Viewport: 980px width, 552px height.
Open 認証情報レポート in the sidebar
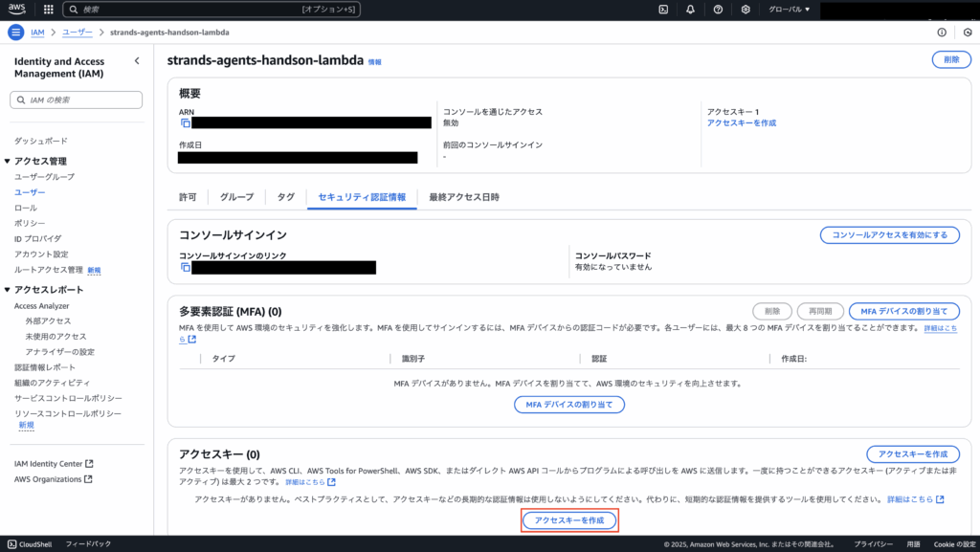pyautogui.click(x=44, y=367)
